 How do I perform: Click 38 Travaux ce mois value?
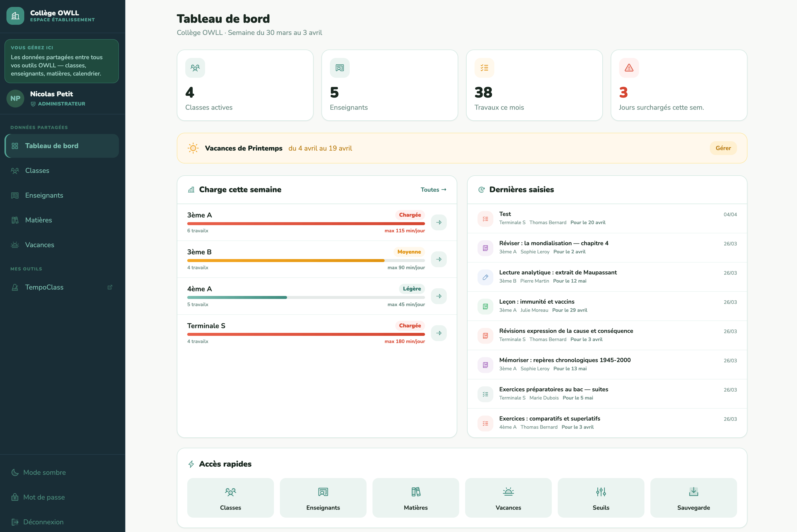point(483,93)
